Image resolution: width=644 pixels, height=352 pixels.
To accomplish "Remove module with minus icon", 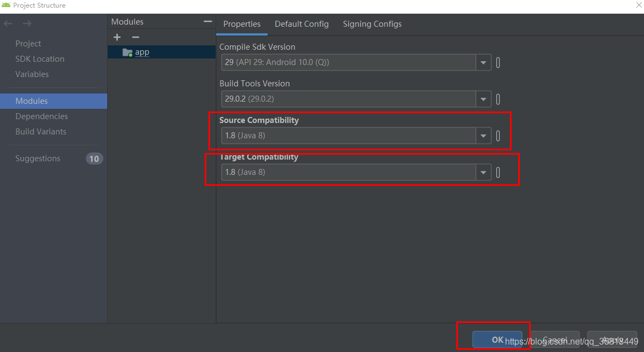I will [136, 37].
